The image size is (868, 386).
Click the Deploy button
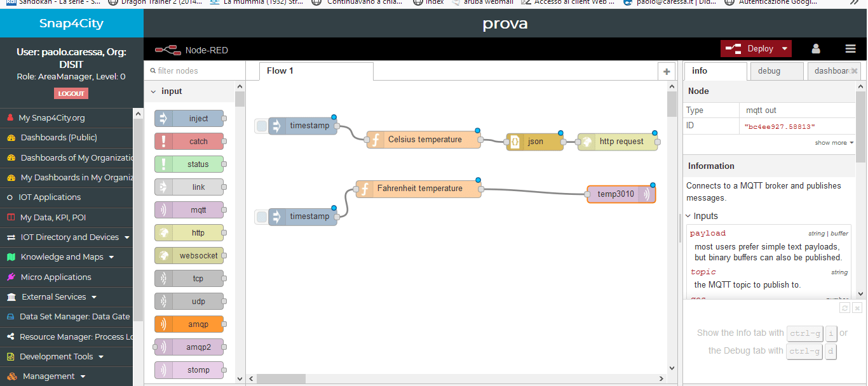[x=750, y=49]
